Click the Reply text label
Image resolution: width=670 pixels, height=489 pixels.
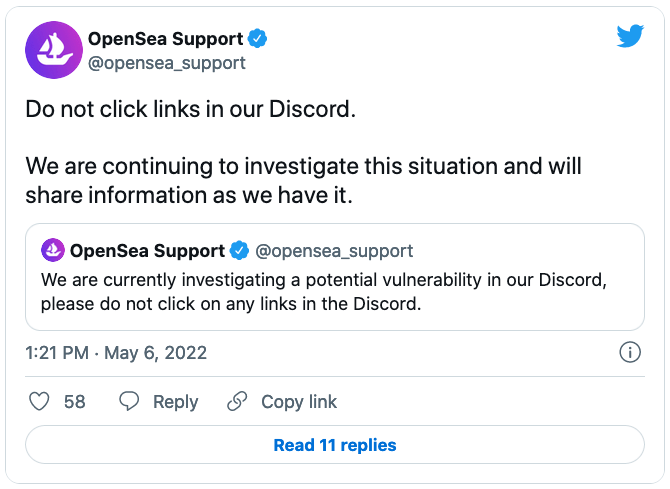coord(176,402)
